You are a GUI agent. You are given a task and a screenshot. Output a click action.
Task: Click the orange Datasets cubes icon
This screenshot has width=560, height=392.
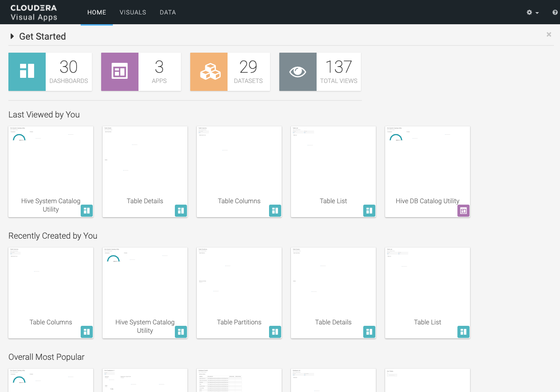[209, 72]
